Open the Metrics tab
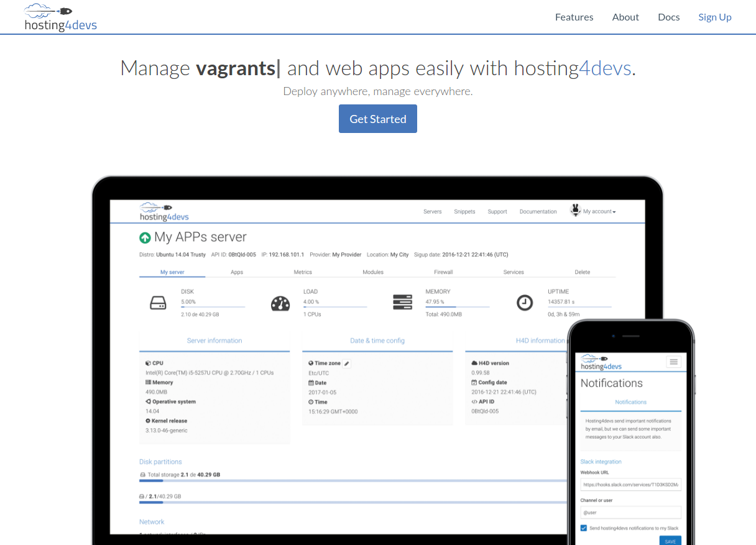 pyautogui.click(x=303, y=272)
